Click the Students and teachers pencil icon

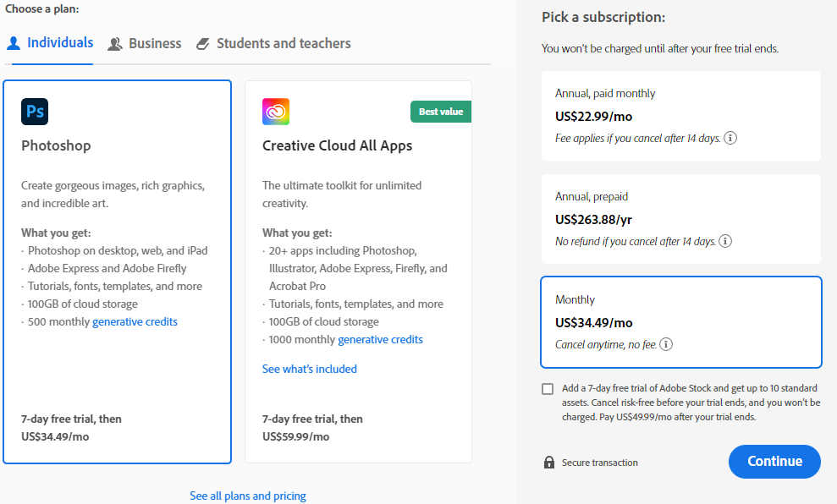tap(203, 44)
